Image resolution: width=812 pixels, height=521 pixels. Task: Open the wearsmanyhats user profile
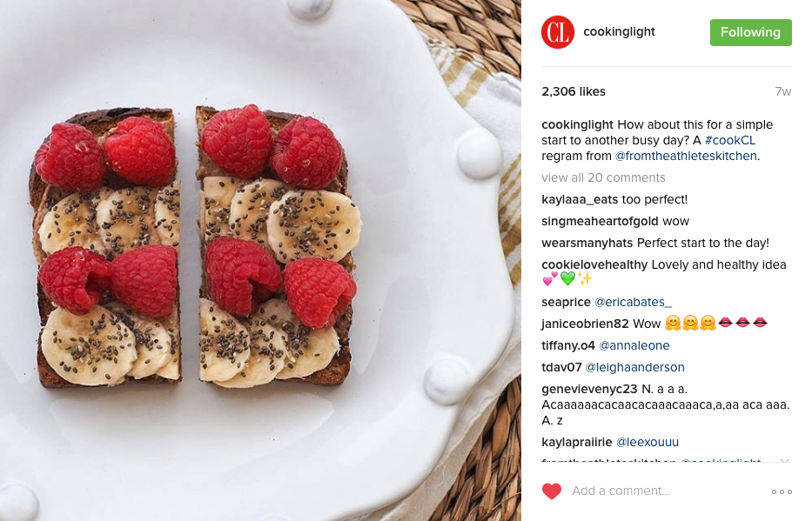point(587,243)
